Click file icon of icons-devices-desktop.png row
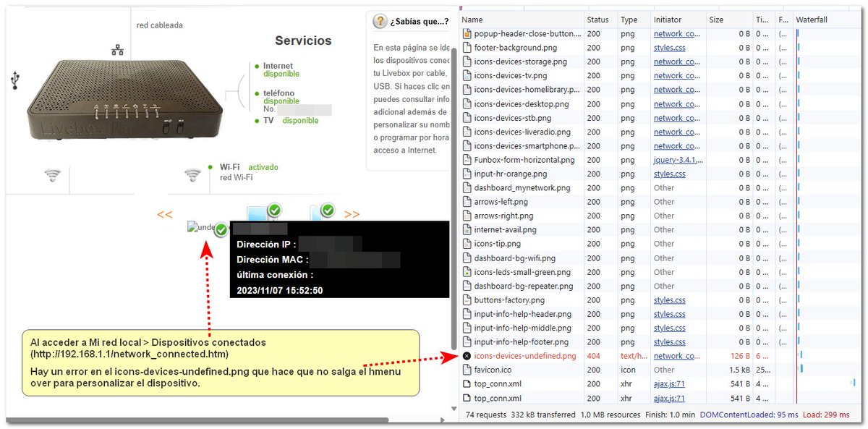This screenshot has height=429, width=868. 467,103
